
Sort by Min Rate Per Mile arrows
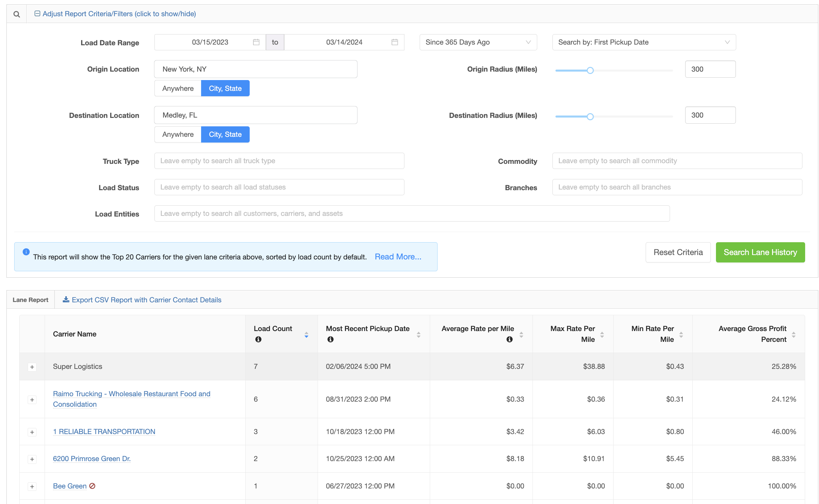pos(681,334)
